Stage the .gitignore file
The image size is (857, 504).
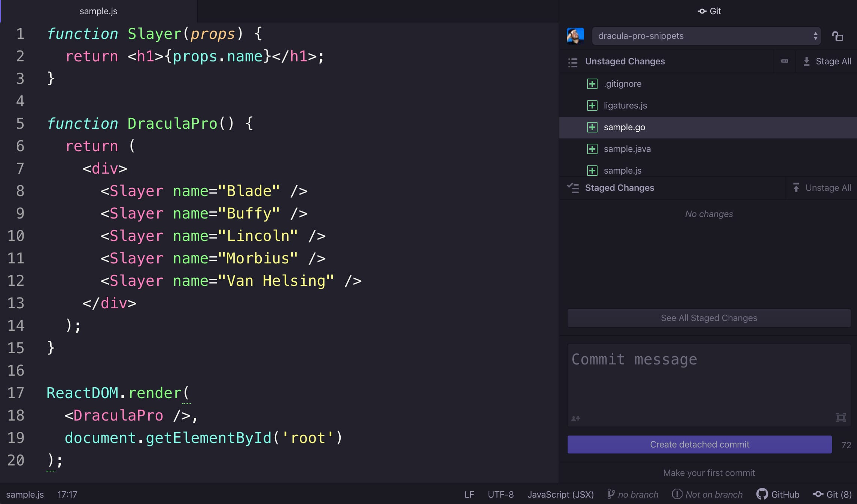(592, 84)
